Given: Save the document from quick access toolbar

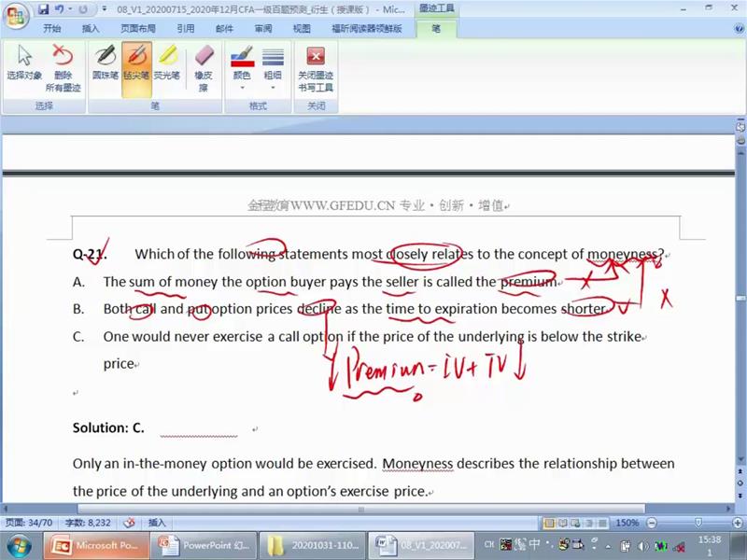Looking at the screenshot, I should click(x=43, y=9).
